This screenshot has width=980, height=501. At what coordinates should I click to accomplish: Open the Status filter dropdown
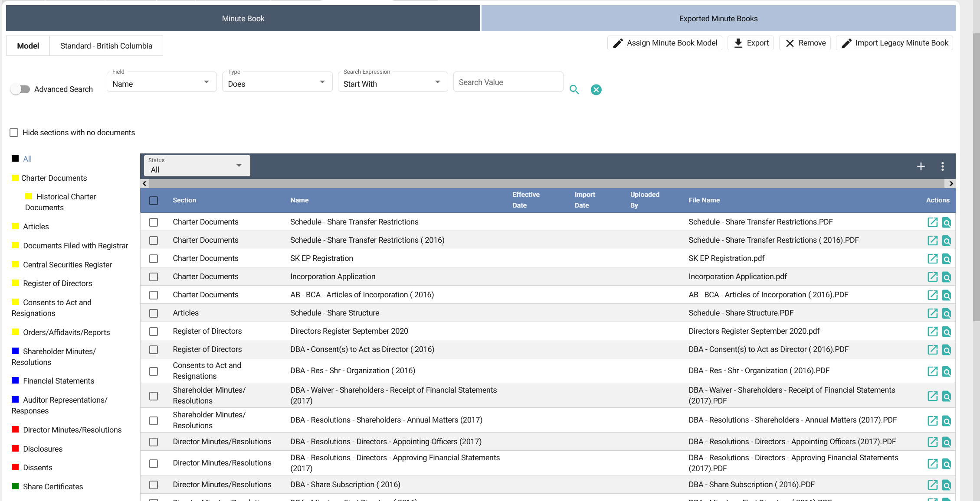click(197, 166)
